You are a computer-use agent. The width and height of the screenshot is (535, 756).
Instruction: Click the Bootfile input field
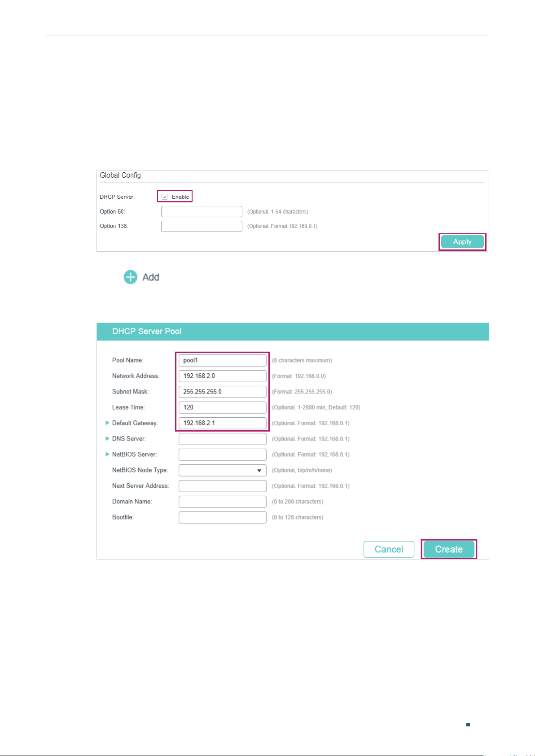click(223, 517)
